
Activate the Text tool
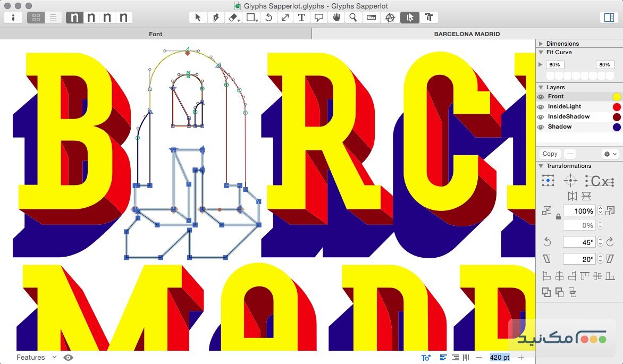click(x=301, y=18)
